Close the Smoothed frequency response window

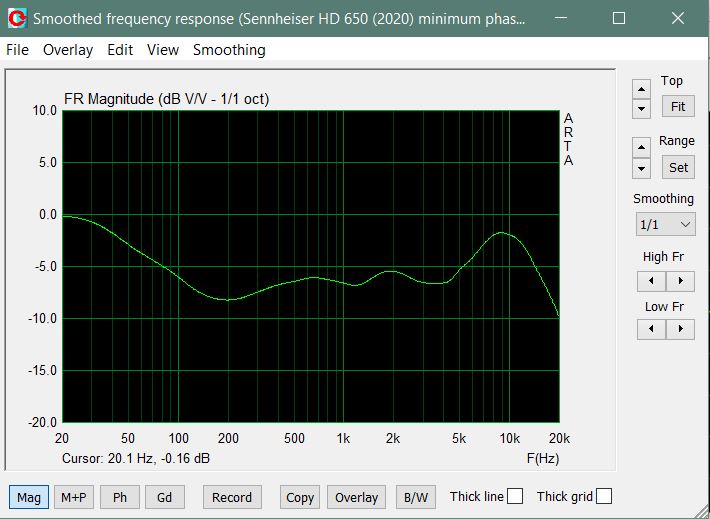click(x=678, y=18)
